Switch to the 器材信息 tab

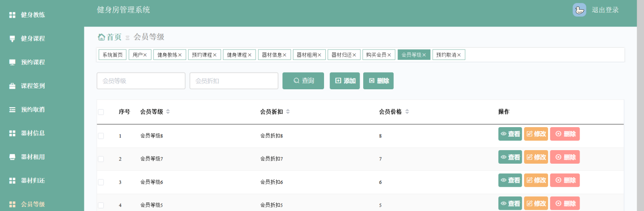tap(272, 55)
